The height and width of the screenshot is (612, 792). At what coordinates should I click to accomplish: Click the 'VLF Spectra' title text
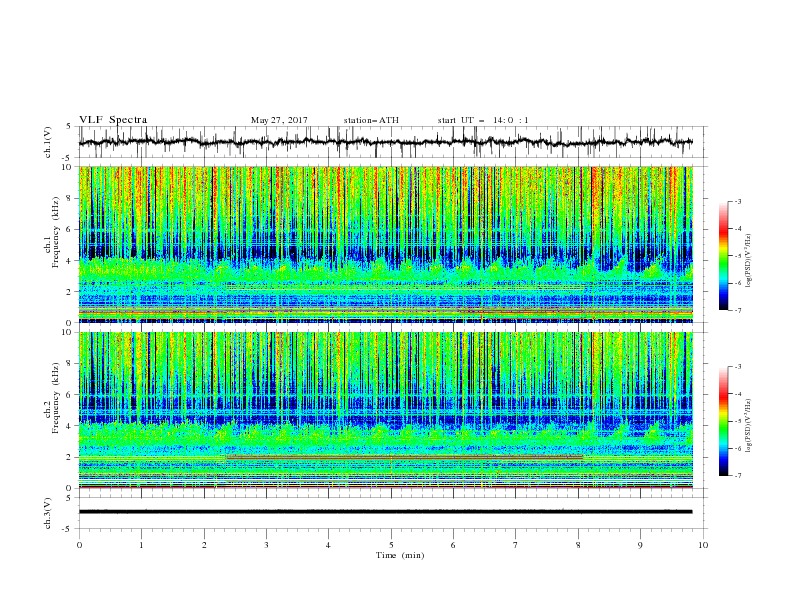pyautogui.click(x=113, y=120)
